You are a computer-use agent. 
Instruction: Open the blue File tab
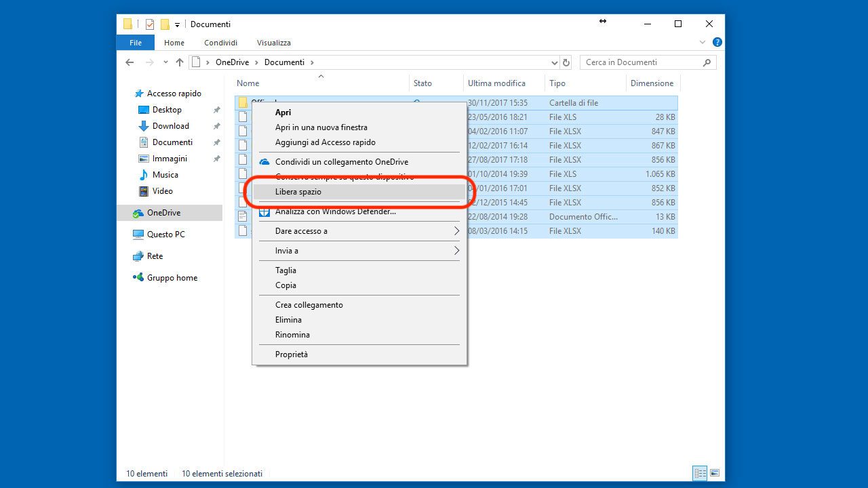click(x=136, y=43)
